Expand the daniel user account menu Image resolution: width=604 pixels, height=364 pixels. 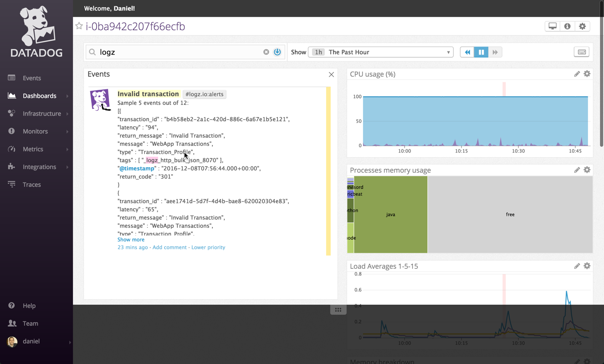click(x=70, y=342)
